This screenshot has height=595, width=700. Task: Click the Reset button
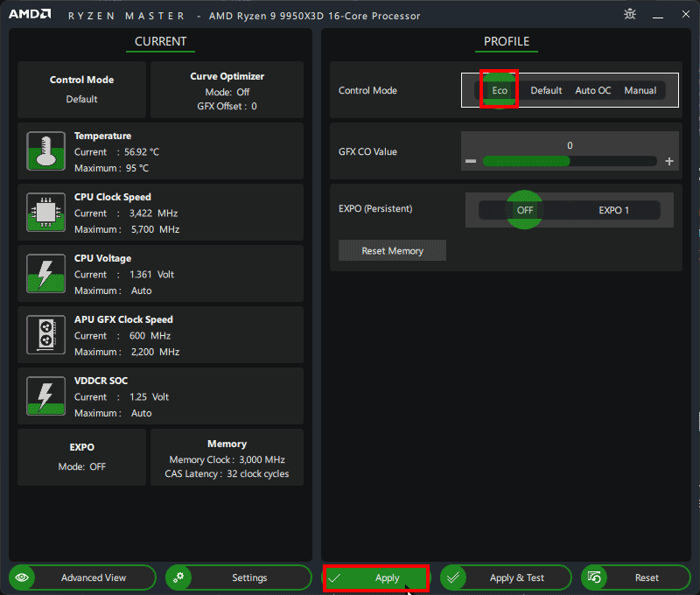[636, 577]
